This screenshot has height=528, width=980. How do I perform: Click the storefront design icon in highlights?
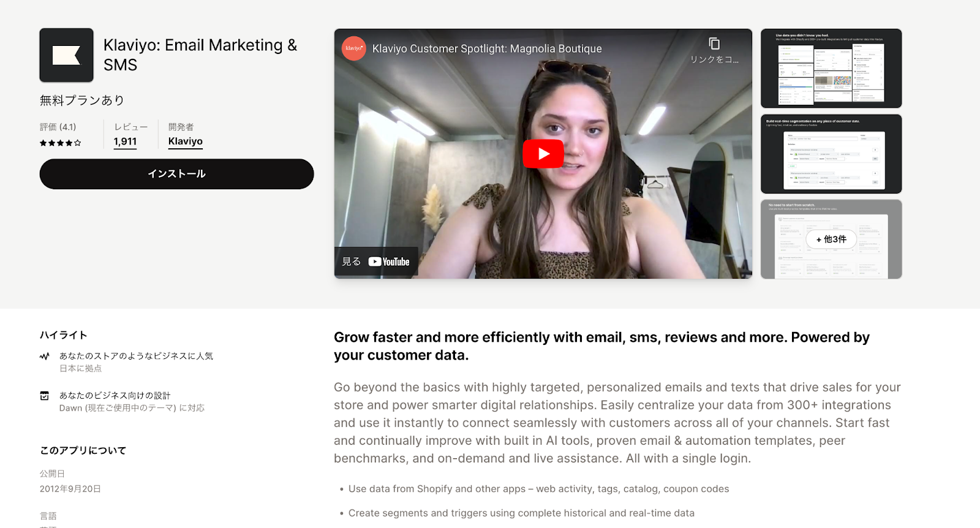tap(44, 396)
